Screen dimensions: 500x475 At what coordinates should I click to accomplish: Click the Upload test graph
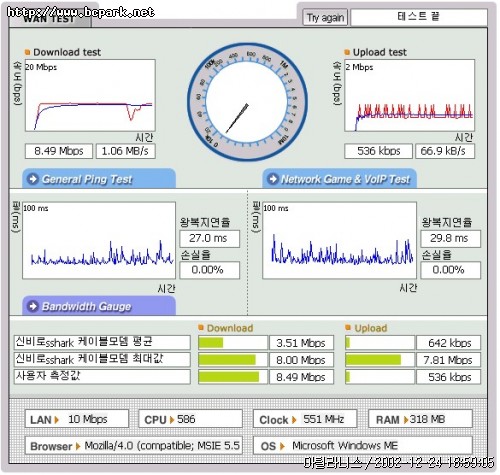[409, 96]
